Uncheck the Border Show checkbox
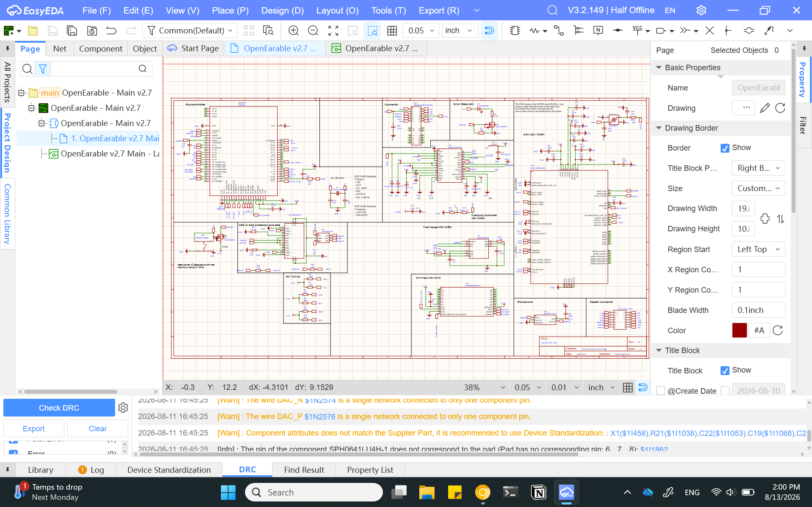 (725, 148)
